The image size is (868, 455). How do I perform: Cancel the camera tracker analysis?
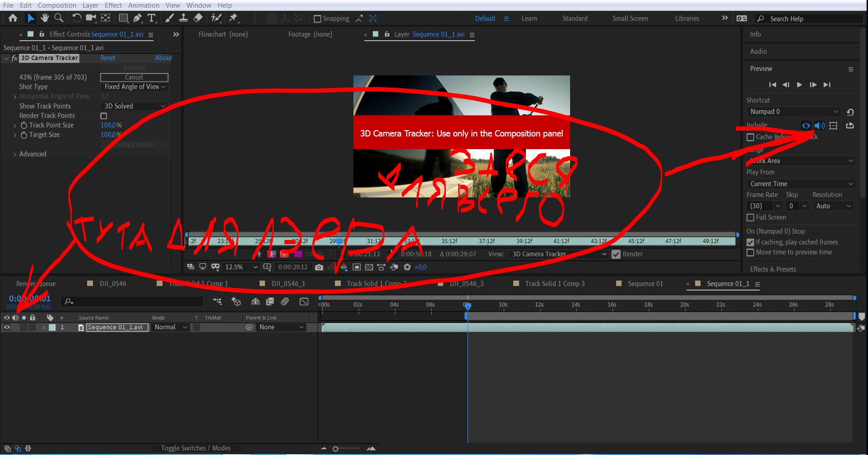click(x=134, y=77)
